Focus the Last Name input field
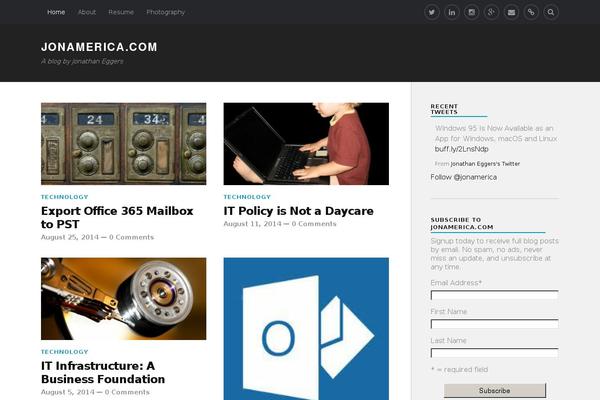600x400 pixels. pos(494,353)
